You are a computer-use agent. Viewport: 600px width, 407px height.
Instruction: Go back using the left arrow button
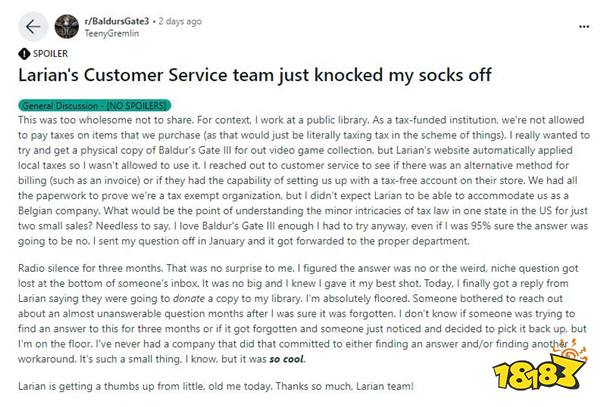[x=33, y=27]
